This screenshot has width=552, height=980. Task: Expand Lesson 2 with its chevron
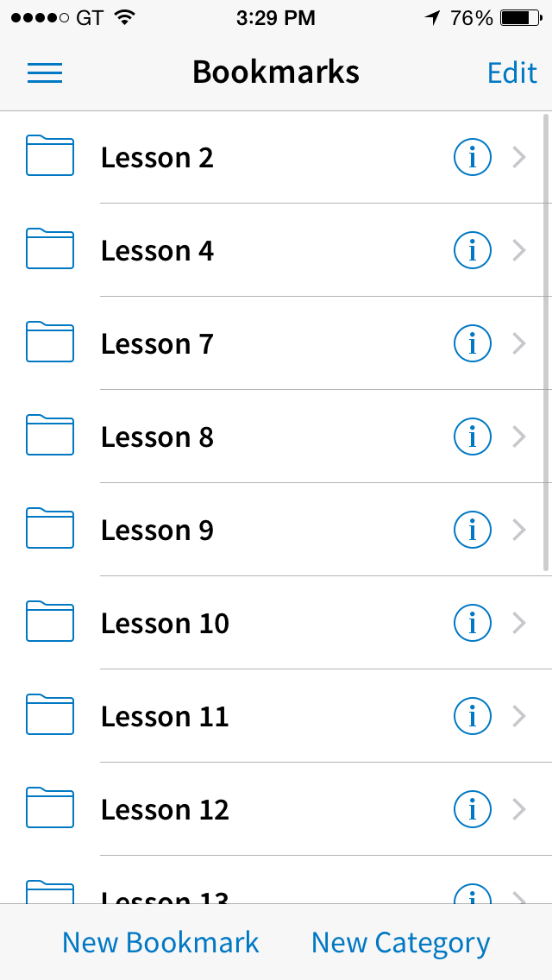point(519,158)
